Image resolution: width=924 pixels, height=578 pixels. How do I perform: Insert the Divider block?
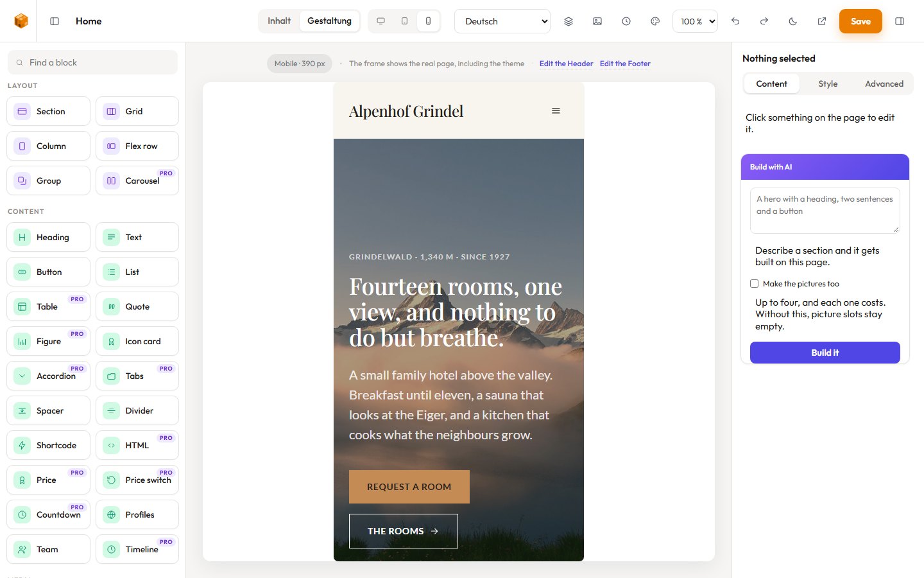pos(137,410)
